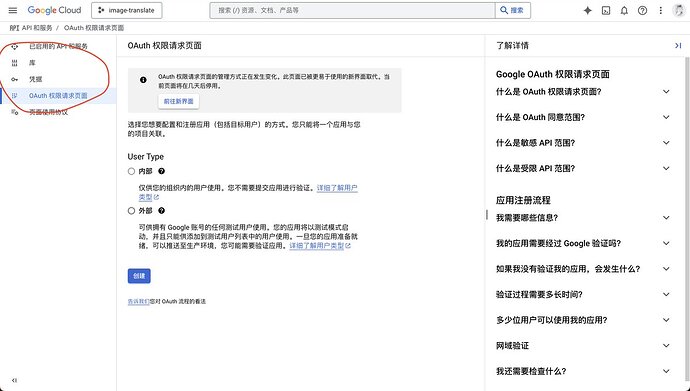Click the key icon beside 凭据
Screen dimensions: 690x391
click(x=15, y=79)
